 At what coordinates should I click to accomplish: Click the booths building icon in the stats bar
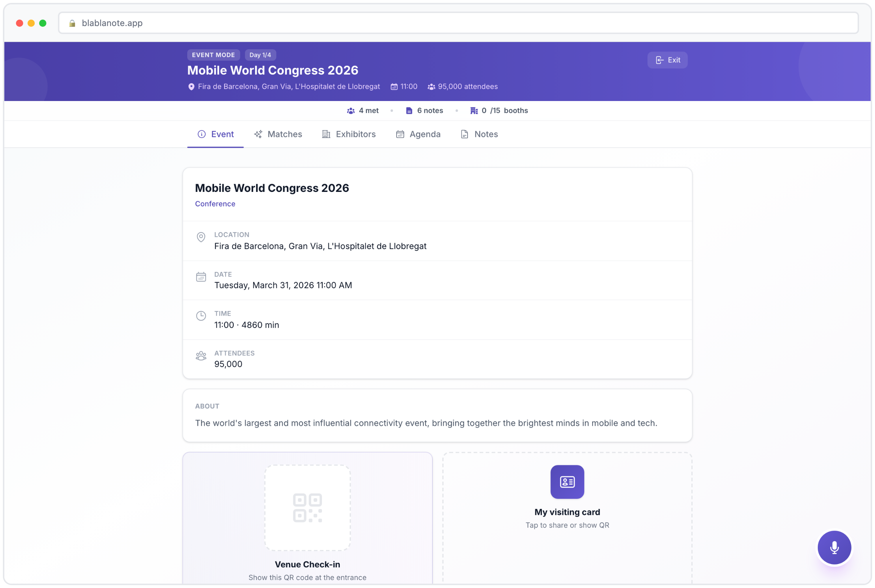coord(474,110)
